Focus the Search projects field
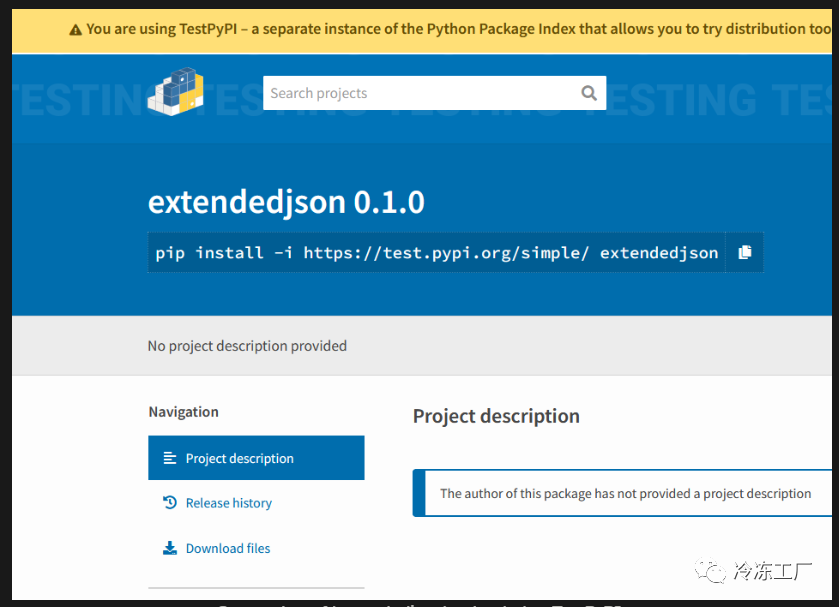The image size is (839, 607). (421, 93)
